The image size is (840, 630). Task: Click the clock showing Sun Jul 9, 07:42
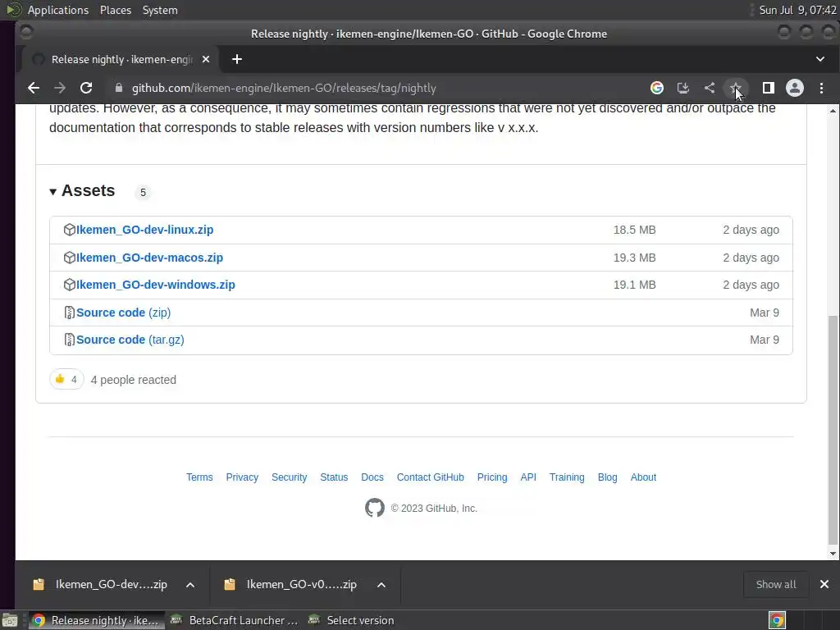click(797, 10)
